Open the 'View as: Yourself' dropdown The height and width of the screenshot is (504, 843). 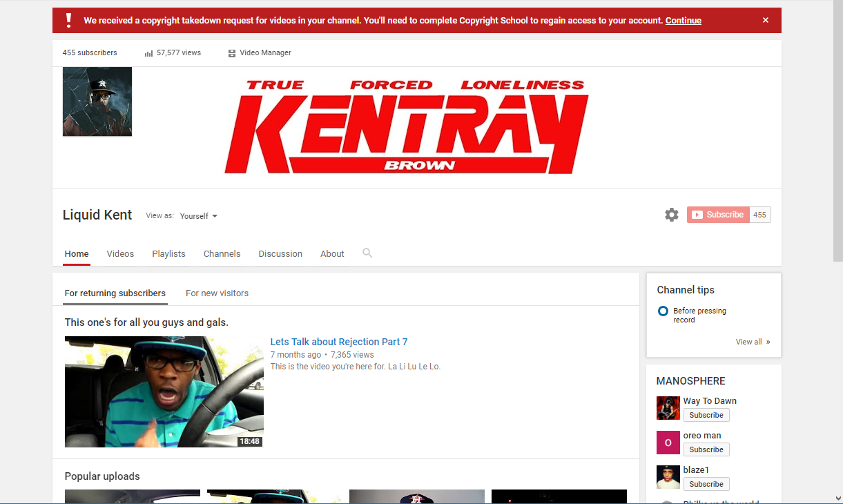point(198,216)
